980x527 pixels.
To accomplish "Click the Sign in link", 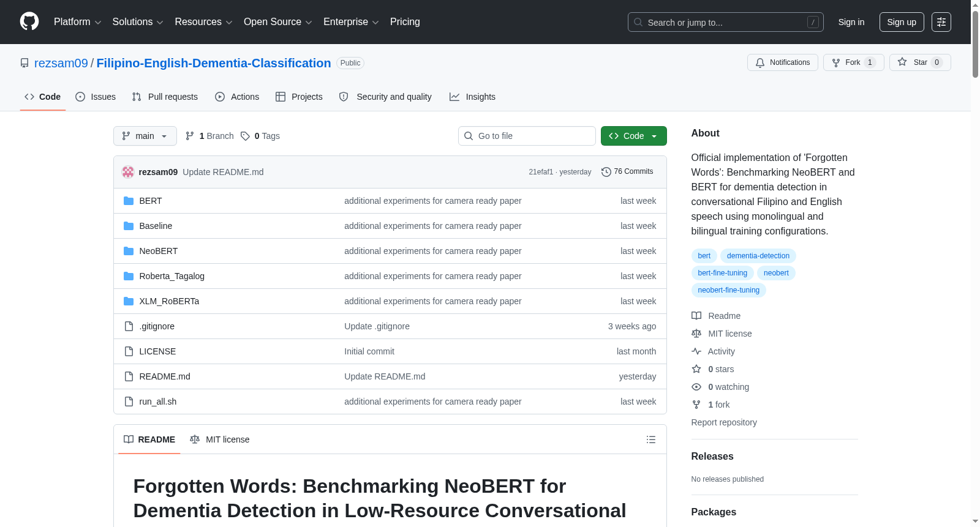I will (x=851, y=22).
